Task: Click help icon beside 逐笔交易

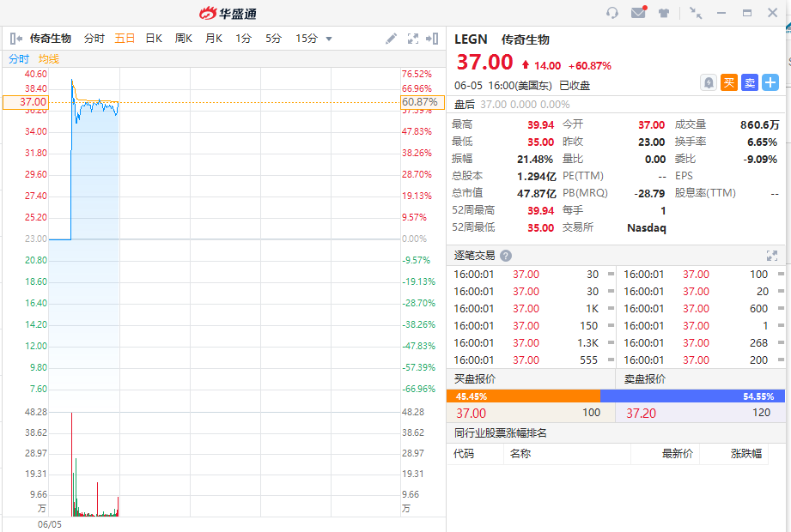Action: point(506,256)
